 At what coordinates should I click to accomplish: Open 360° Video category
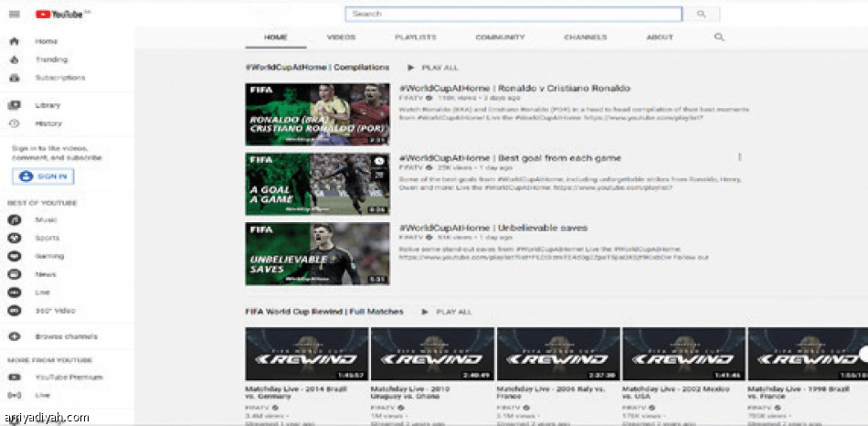[x=54, y=311]
